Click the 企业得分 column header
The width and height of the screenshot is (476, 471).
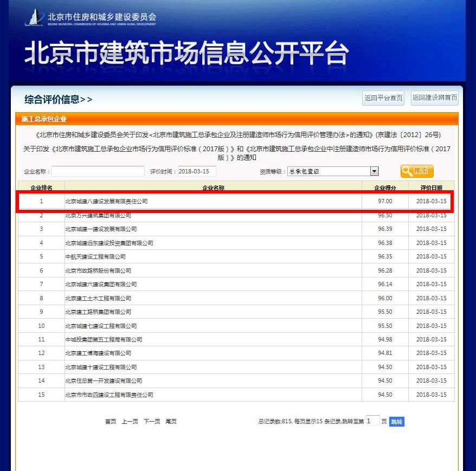(385, 188)
